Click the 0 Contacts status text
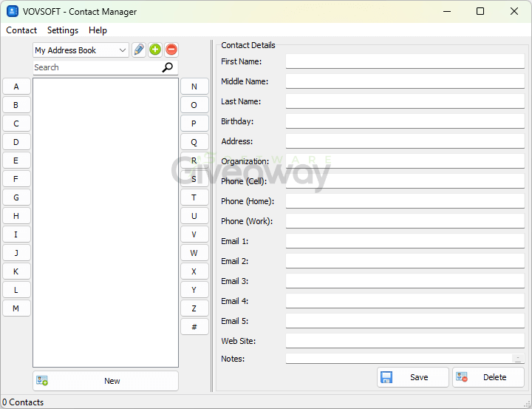 click(23, 402)
